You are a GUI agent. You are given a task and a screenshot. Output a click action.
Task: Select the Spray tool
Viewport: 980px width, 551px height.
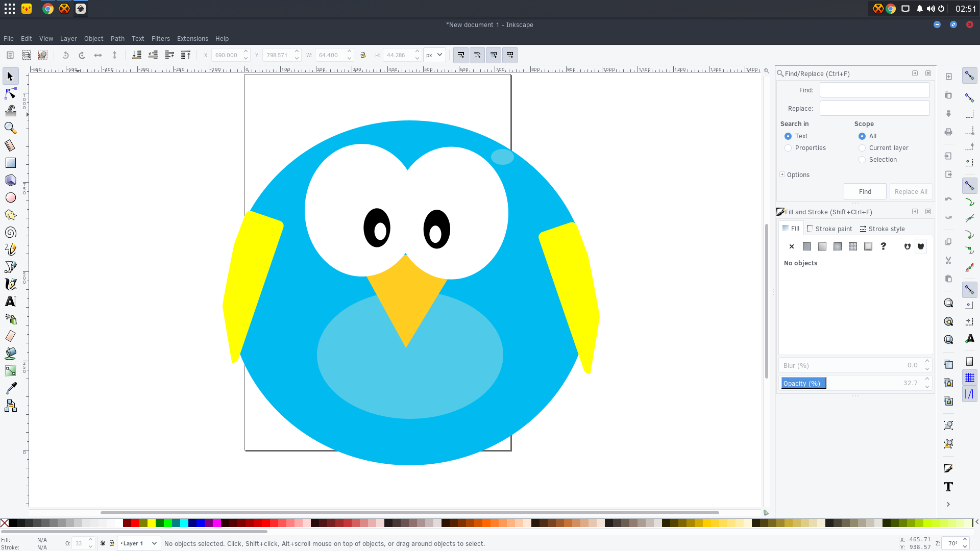click(x=10, y=319)
